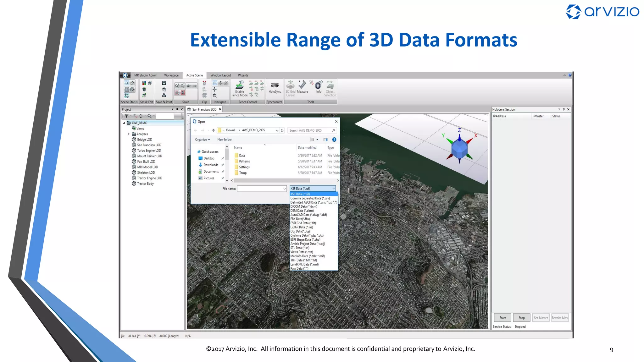Image resolution: width=644 pixels, height=362 pixels.
Task: Click the zoom-in magnifier in Scale
Action: [177, 86]
